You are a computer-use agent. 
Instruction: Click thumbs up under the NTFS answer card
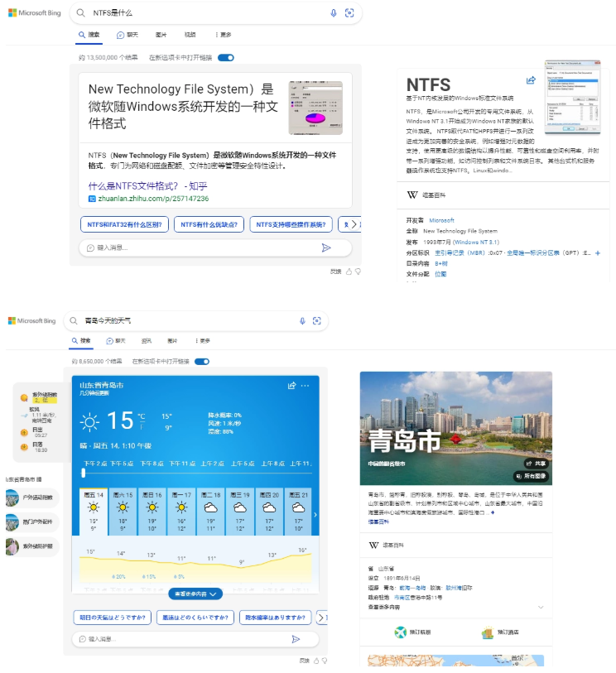(349, 272)
